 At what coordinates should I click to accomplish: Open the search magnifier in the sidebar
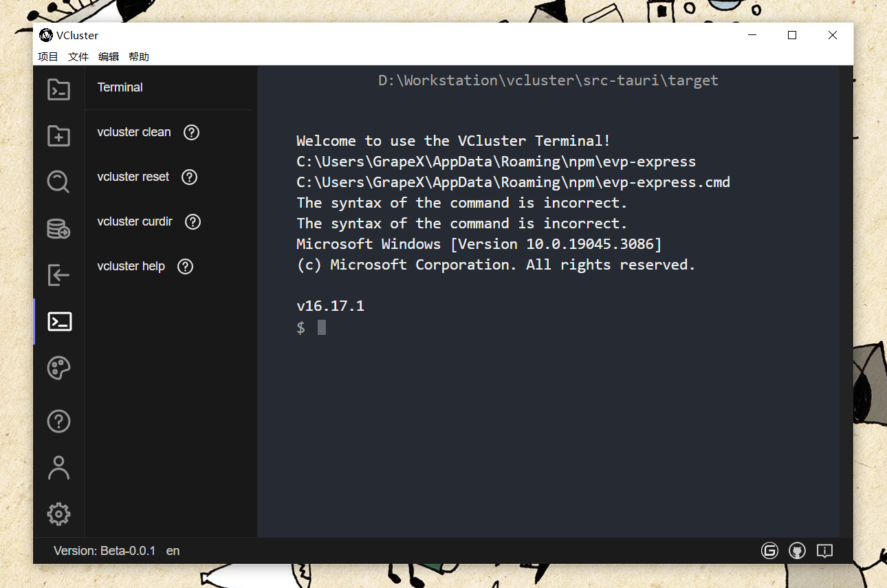click(x=58, y=182)
